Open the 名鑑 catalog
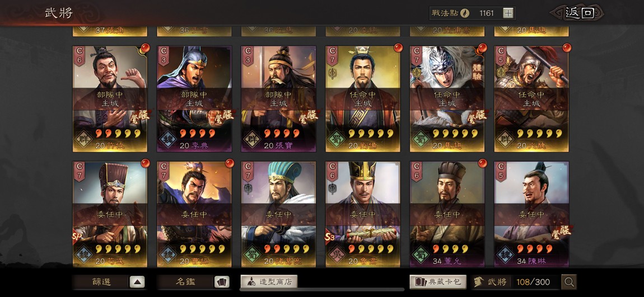644x297 pixels. pyautogui.click(x=185, y=282)
